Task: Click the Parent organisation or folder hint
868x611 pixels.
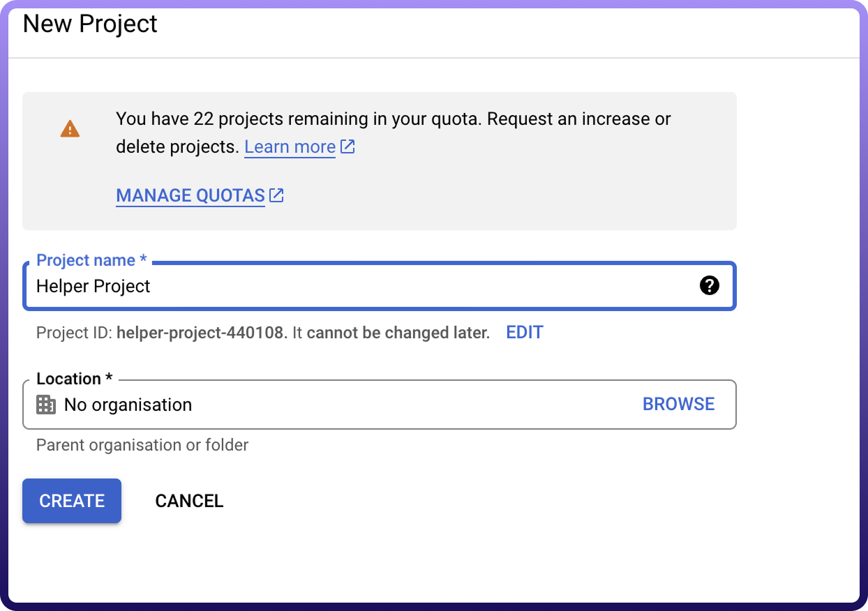Action: point(142,445)
